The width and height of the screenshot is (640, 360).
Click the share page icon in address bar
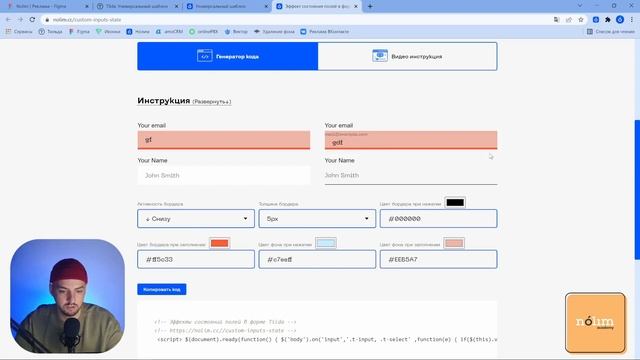pos(569,20)
